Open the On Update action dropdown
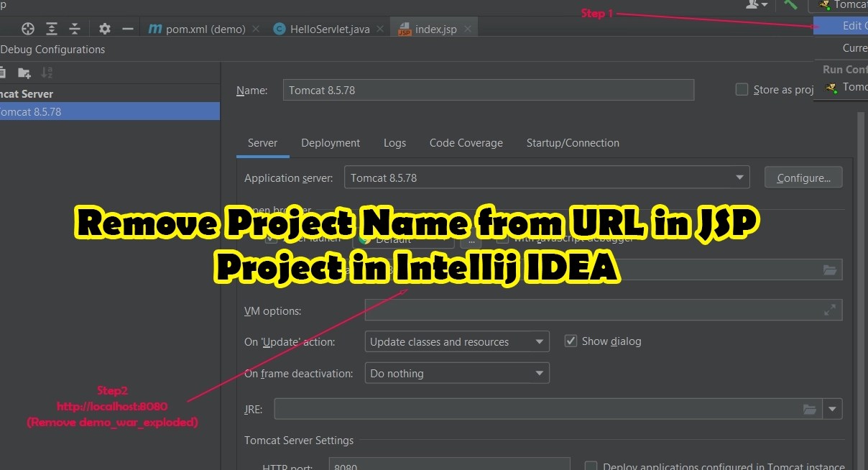 coord(539,341)
